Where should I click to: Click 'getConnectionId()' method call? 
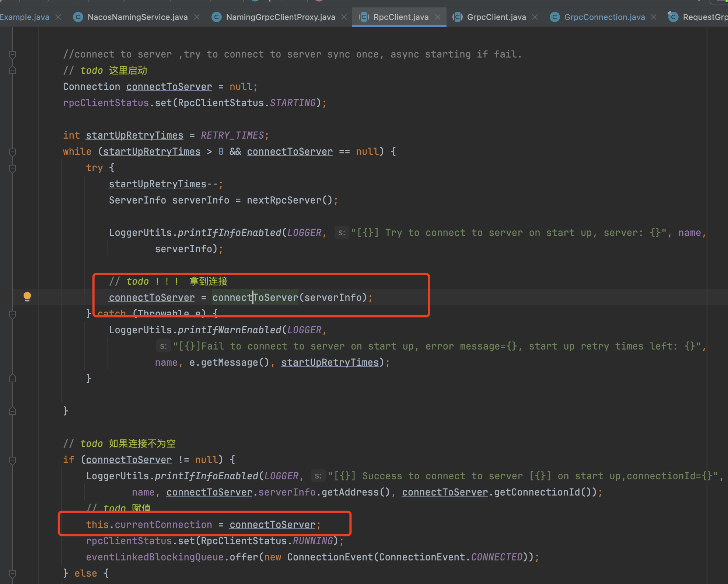(x=543, y=492)
